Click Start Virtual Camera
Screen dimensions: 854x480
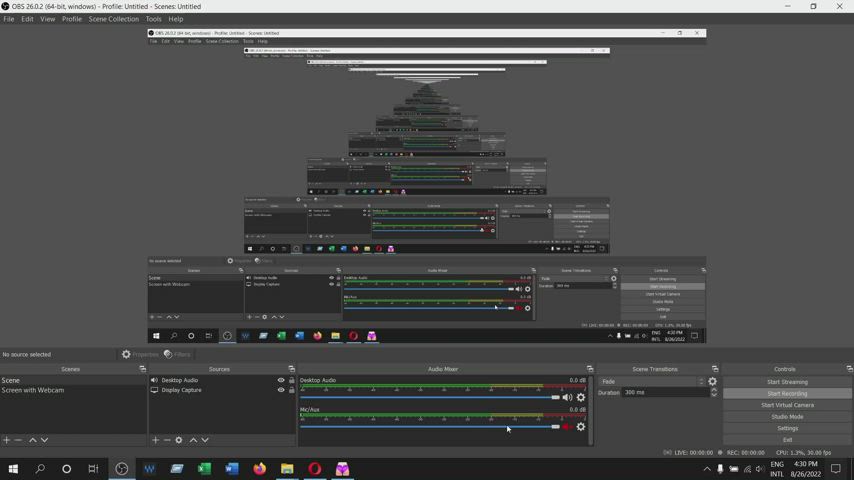(x=787, y=405)
